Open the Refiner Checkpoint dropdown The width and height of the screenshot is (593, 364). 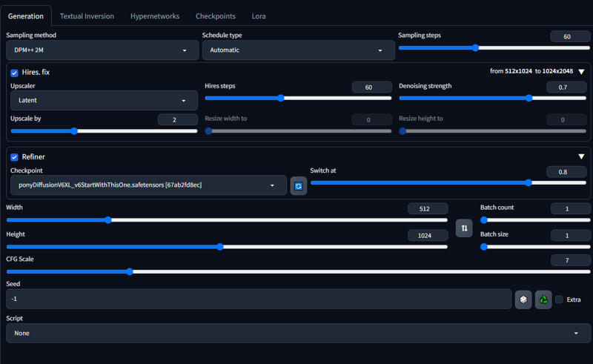point(146,185)
